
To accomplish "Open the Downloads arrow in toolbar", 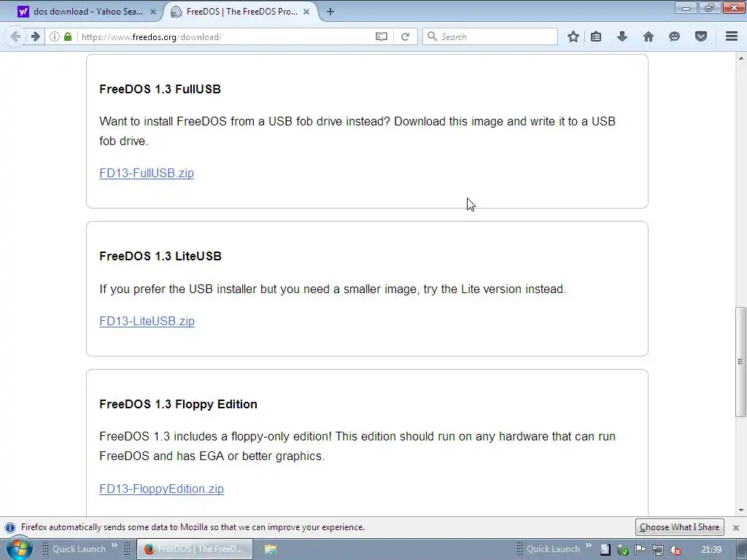I will 622,36.
